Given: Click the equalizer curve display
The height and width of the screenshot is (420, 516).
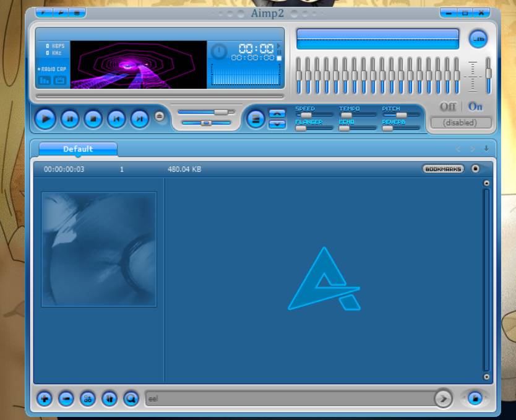Looking at the screenshot, I should click(x=377, y=39).
